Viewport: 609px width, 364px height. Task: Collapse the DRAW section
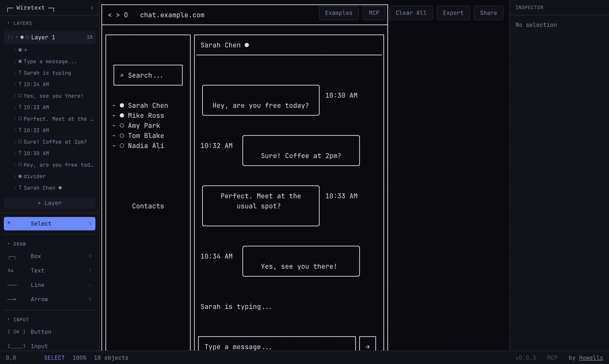pos(8,244)
